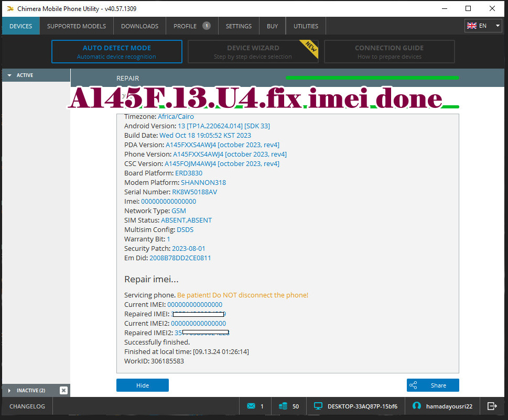Screen dimensions: 508x420
Task: Click the logout exit icon
Action: pos(492,406)
